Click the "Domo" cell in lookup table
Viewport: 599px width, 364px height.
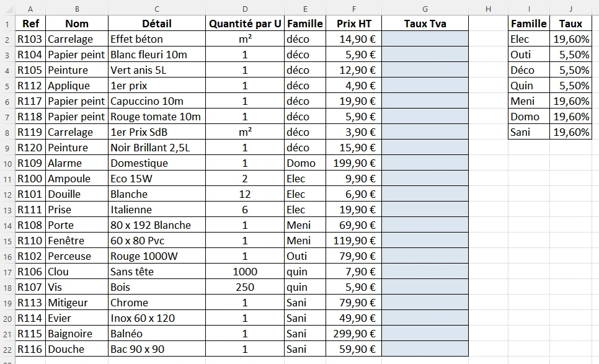click(528, 117)
